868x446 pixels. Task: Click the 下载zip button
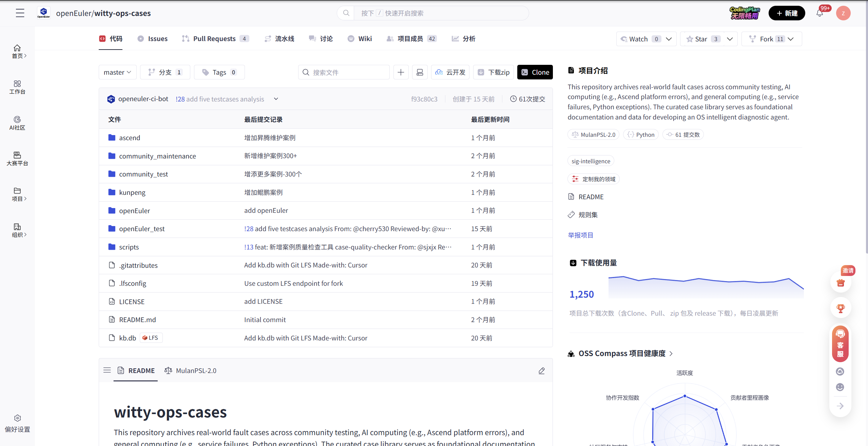coord(494,72)
